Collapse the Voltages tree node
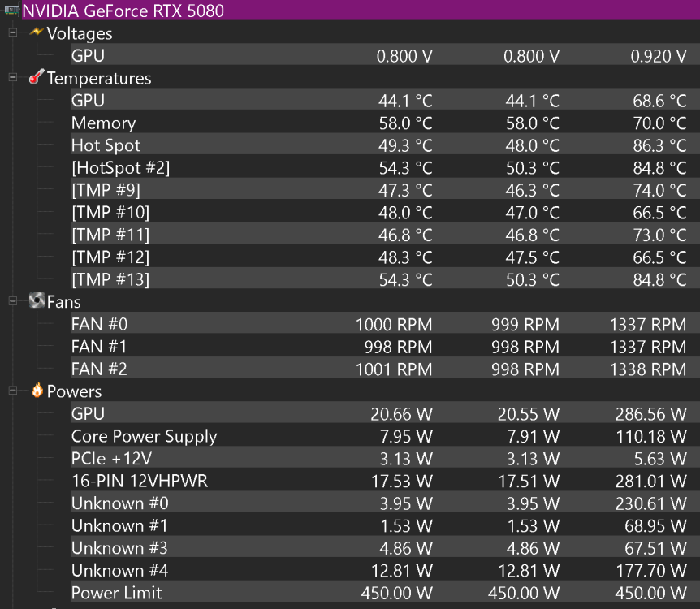Viewport: 700px width, 609px height. [13, 32]
